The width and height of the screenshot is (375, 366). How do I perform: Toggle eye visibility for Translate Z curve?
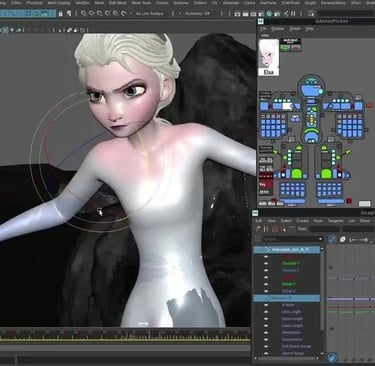[266, 270]
